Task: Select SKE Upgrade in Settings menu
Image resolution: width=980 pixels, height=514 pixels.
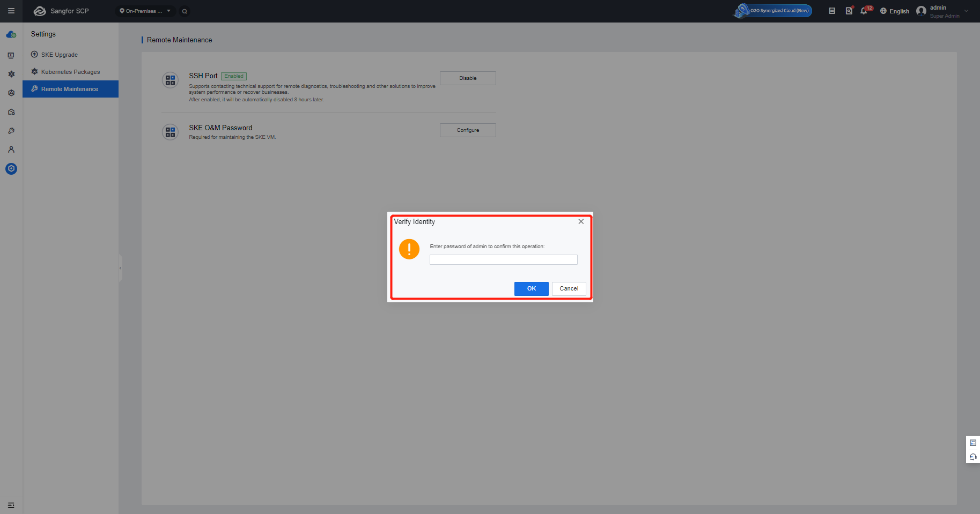Action: click(70, 55)
